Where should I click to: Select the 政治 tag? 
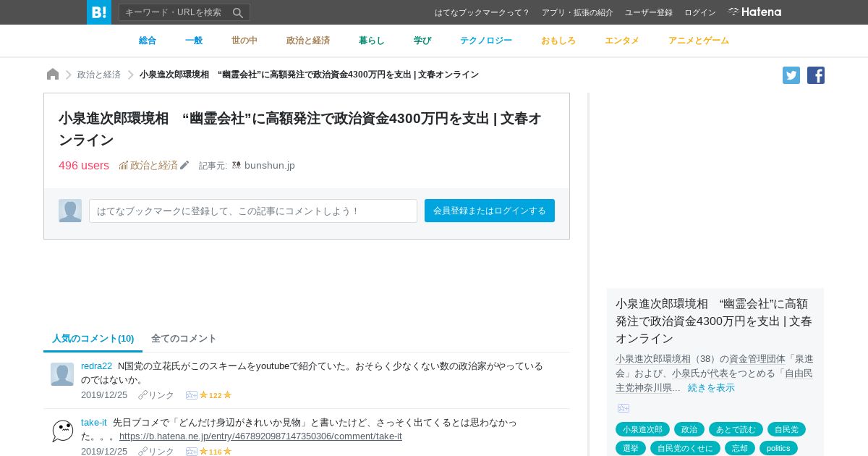pyautogui.click(x=689, y=429)
